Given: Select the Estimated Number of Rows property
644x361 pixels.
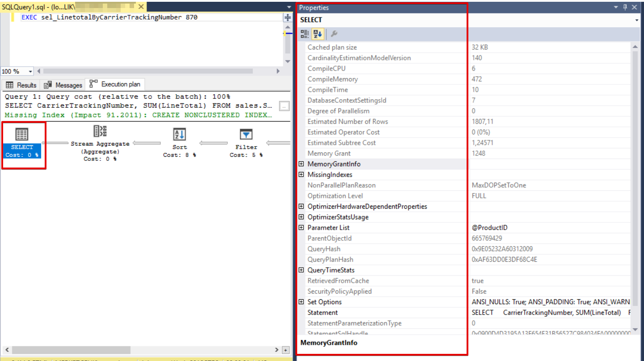Looking at the screenshot, I should [465, 122].
